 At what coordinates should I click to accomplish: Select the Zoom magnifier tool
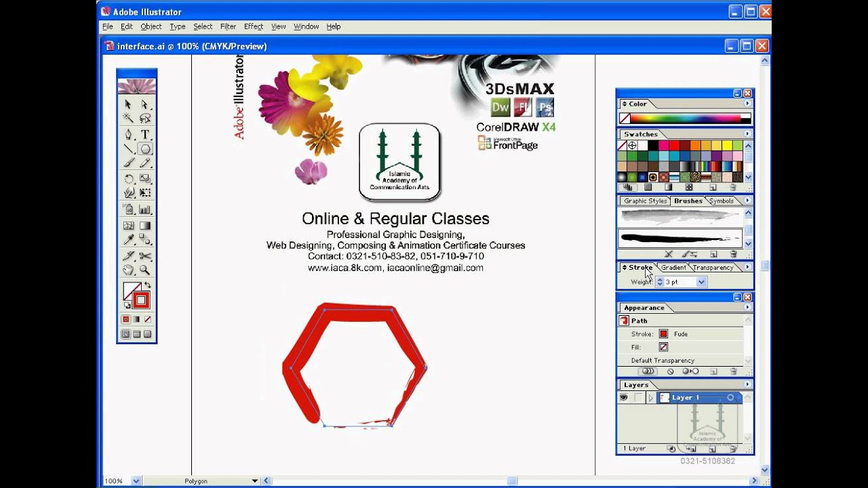click(x=144, y=270)
